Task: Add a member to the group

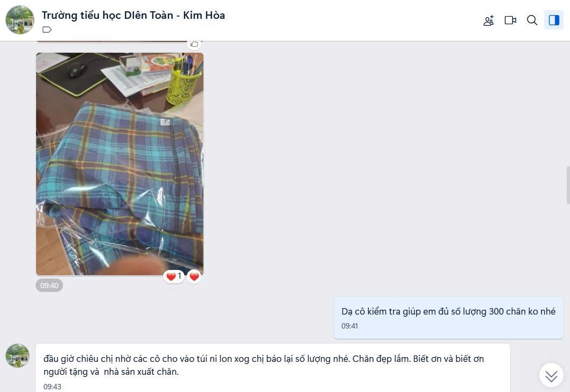Action: pyautogui.click(x=489, y=20)
